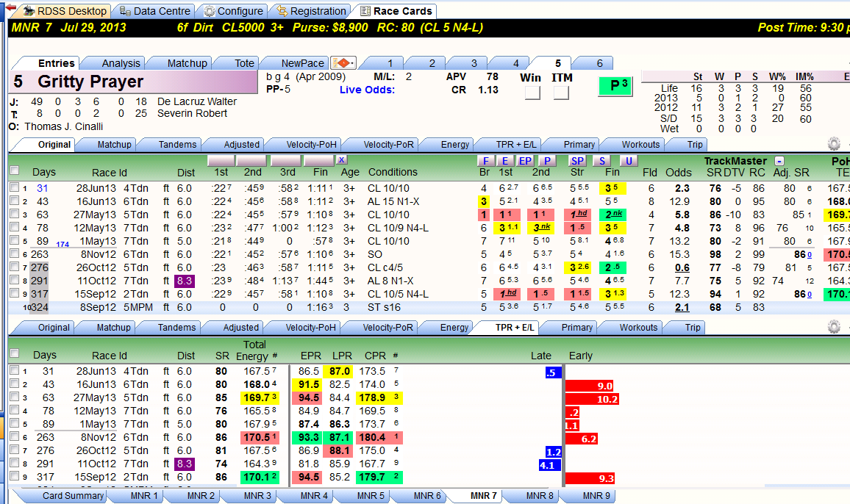This screenshot has height=504, width=850.
Task: Click the red 10.2 Early energy bar
Action: (592, 400)
